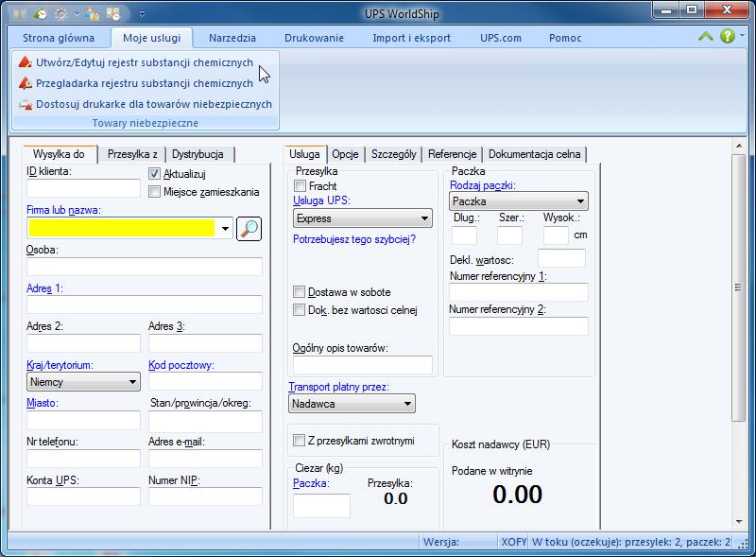Screen dimensions: 756x557
Task: Select the Wysylka do tab
Action: tap(59, 154)
